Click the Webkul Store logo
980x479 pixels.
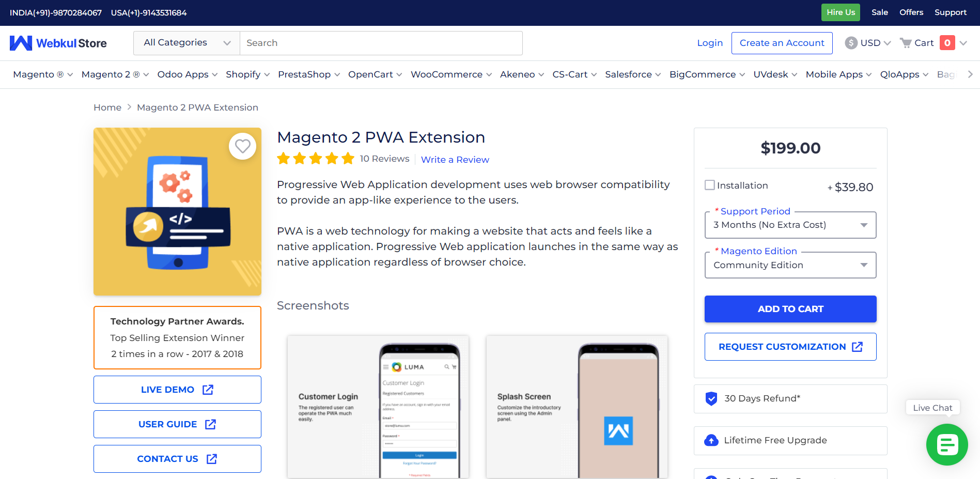(58, 43)
